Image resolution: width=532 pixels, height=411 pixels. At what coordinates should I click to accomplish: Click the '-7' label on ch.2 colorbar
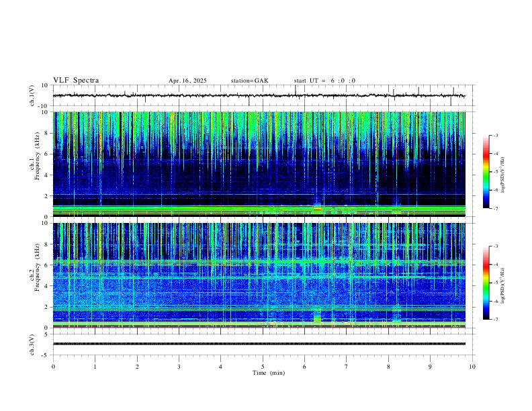tap(495, 320)
